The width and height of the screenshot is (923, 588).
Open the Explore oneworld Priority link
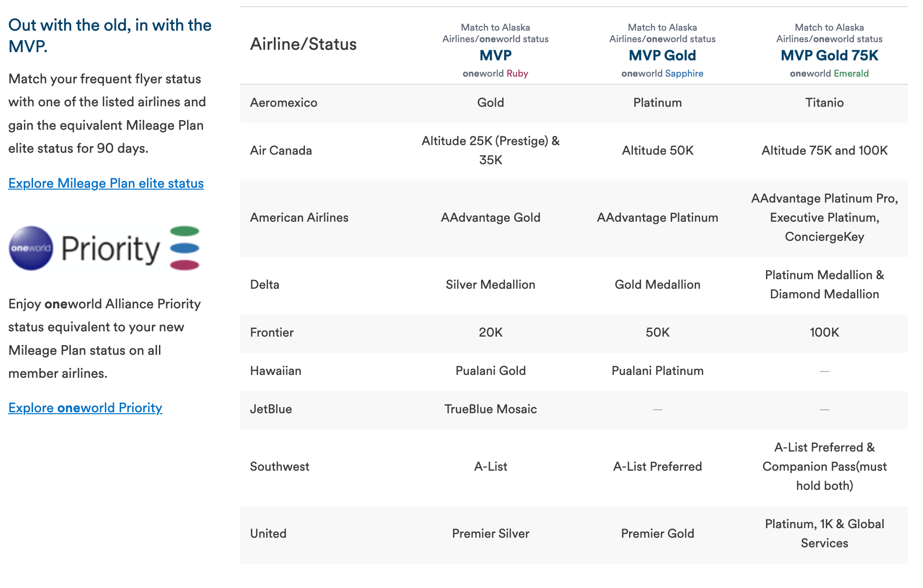[85, 408]
